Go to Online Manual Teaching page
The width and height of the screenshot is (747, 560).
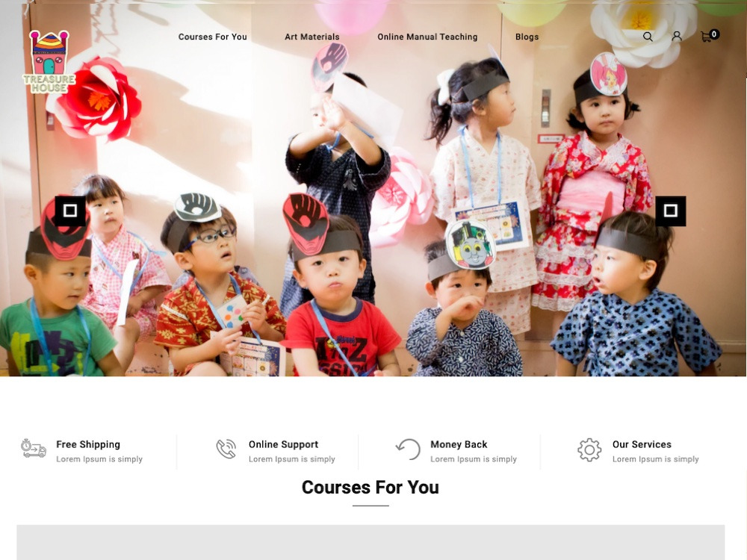(427, 37)
